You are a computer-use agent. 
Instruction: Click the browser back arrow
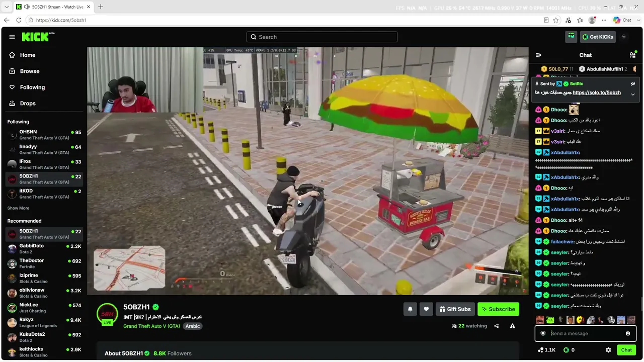(x=7, y=20)
